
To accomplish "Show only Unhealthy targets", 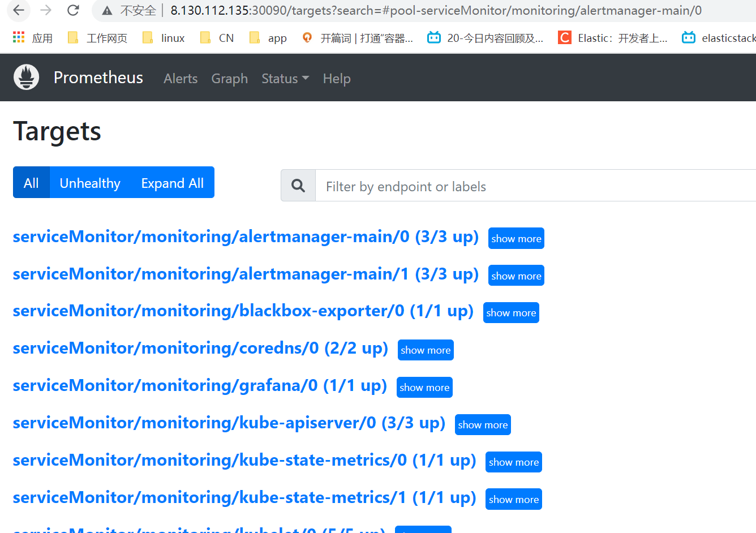I will click(x=90, y=182).
